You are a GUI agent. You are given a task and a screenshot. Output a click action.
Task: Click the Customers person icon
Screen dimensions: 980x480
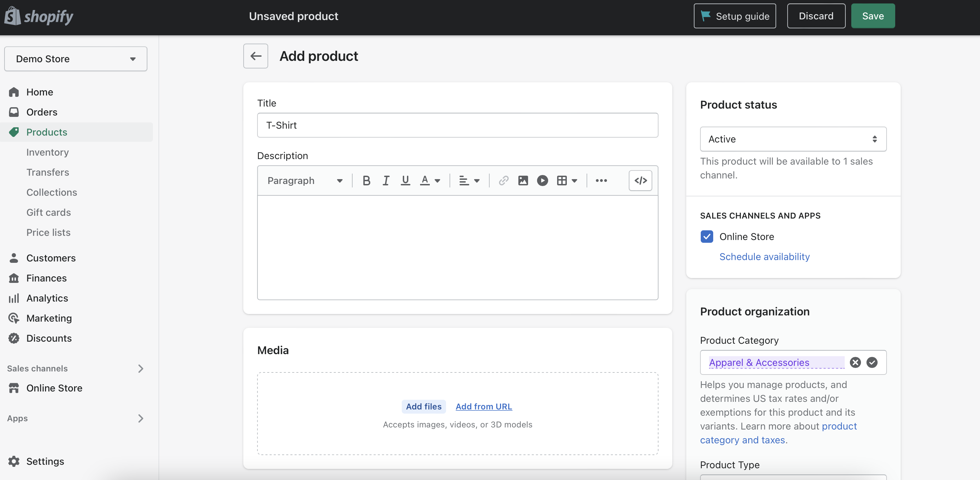(14, 258)
